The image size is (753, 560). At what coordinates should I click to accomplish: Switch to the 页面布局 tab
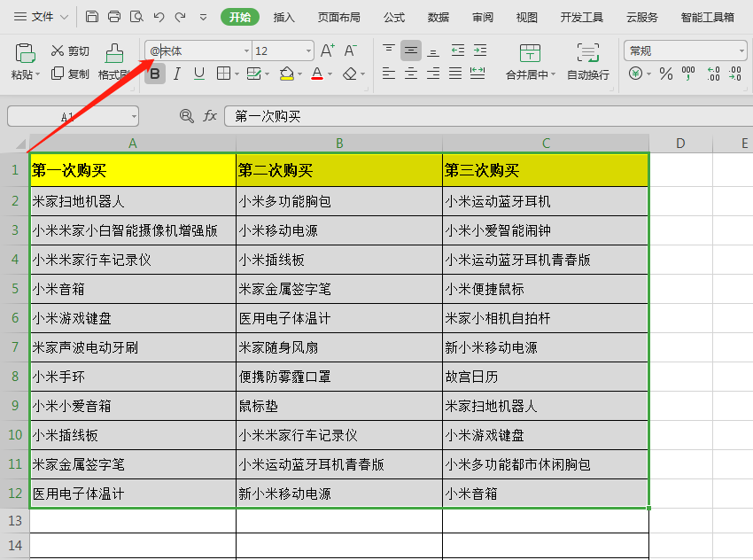[339, 18]
